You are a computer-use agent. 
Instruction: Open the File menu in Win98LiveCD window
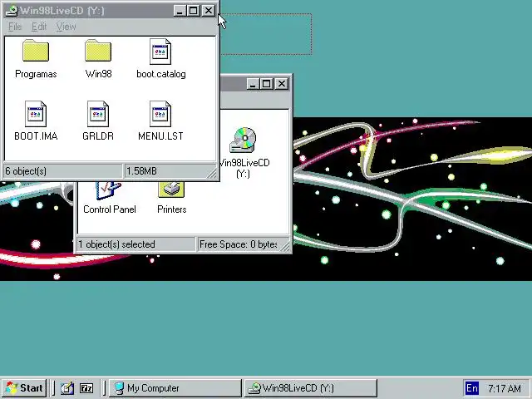coord(15,27)
